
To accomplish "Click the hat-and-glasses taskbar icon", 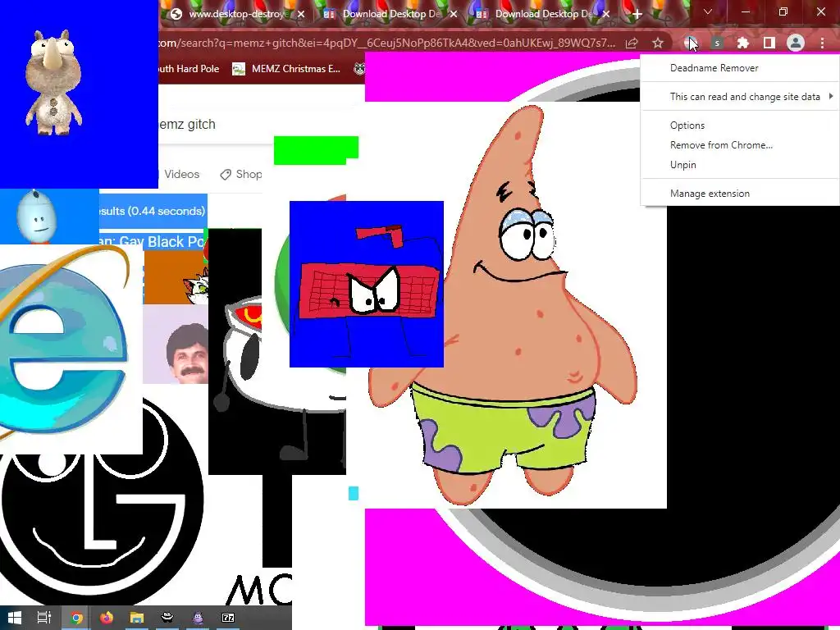I will coord(167,618).
